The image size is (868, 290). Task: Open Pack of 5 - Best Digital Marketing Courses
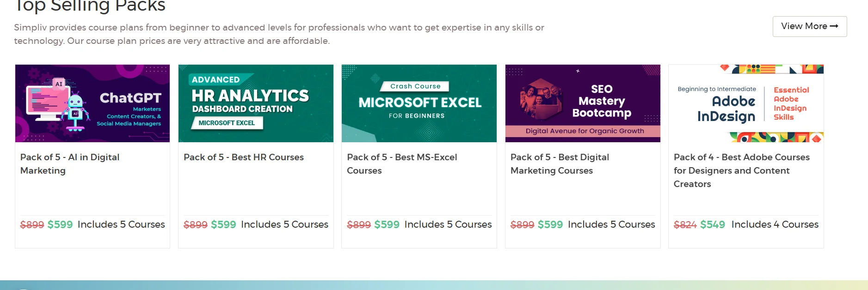click(560, 164)
